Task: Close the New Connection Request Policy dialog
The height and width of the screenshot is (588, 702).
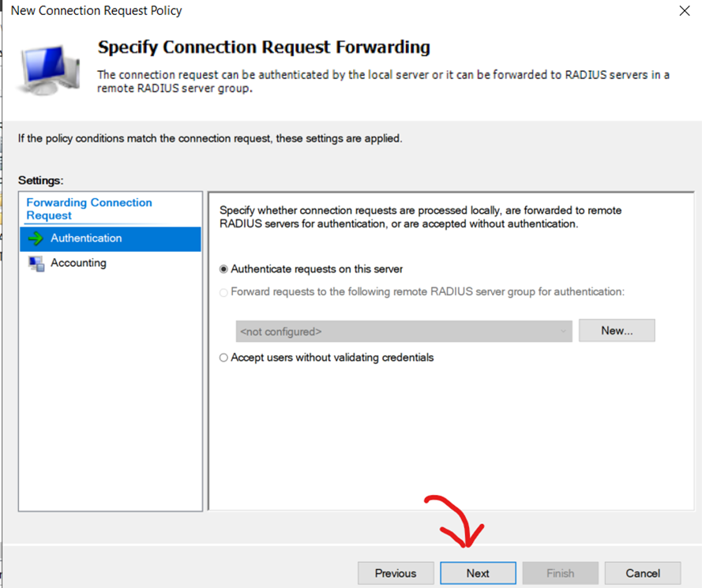Action: coord(684,11)
